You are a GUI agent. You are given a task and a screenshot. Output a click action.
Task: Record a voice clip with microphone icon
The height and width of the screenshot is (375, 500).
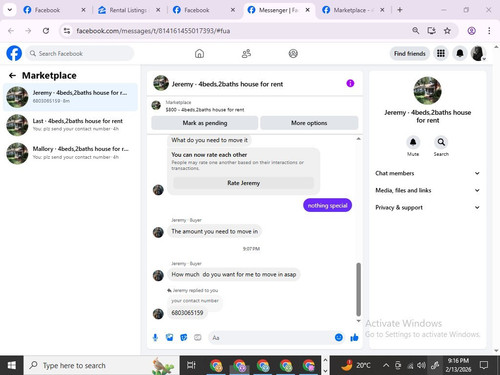tap(155, 338)
